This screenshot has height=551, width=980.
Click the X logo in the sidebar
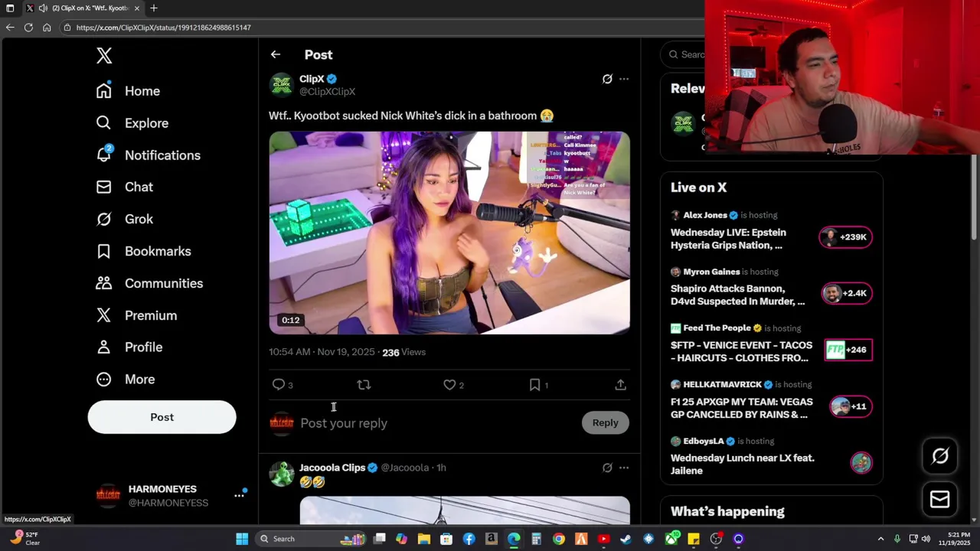click(104, 55)
